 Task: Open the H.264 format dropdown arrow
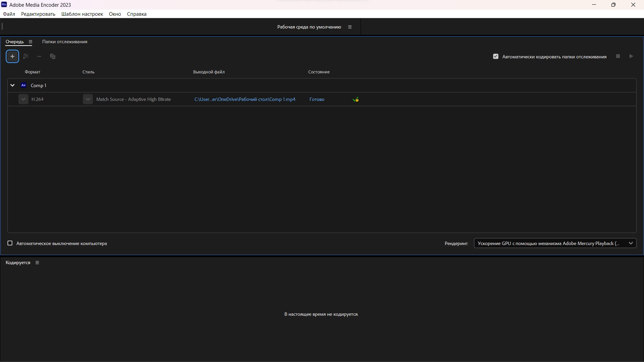23,99
